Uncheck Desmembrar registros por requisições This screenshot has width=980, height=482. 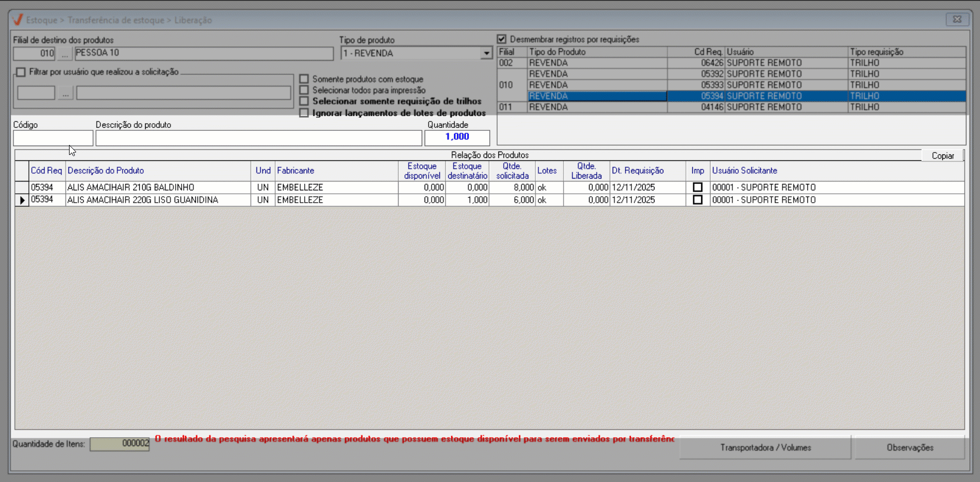point(502,39)
